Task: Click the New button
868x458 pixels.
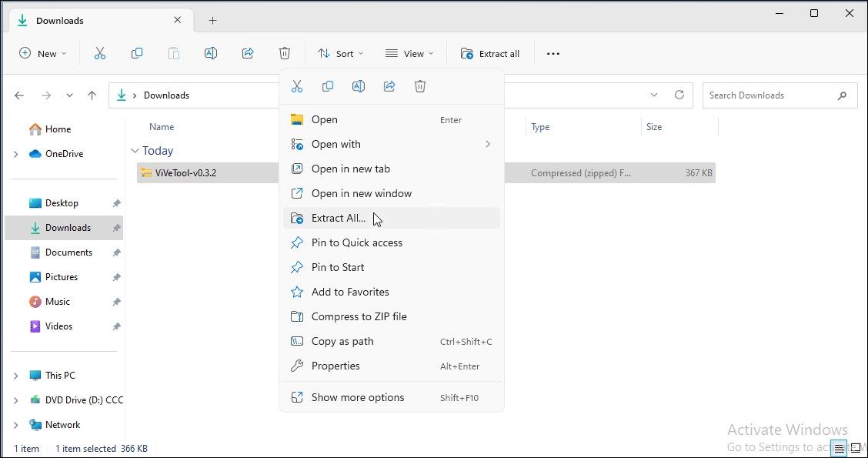Action: (x=42, y=53)
